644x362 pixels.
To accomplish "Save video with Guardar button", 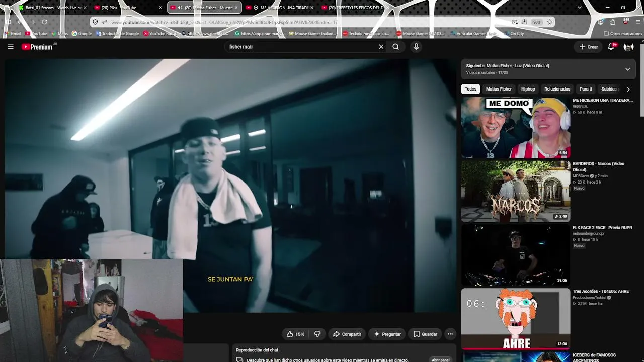I will pos(425,334).
